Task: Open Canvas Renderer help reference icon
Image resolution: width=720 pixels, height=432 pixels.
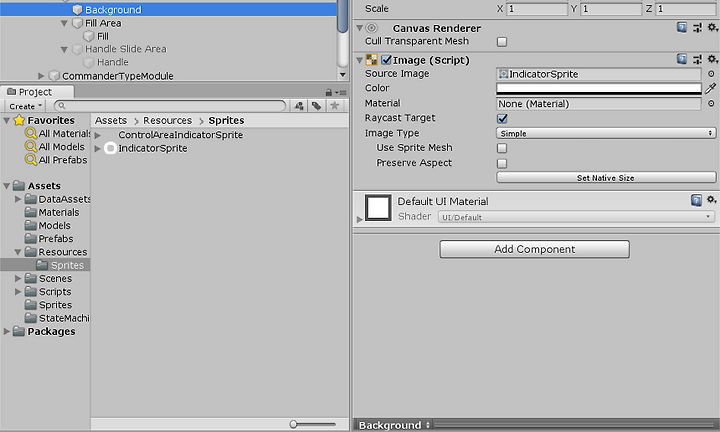Action: [682, 28]
